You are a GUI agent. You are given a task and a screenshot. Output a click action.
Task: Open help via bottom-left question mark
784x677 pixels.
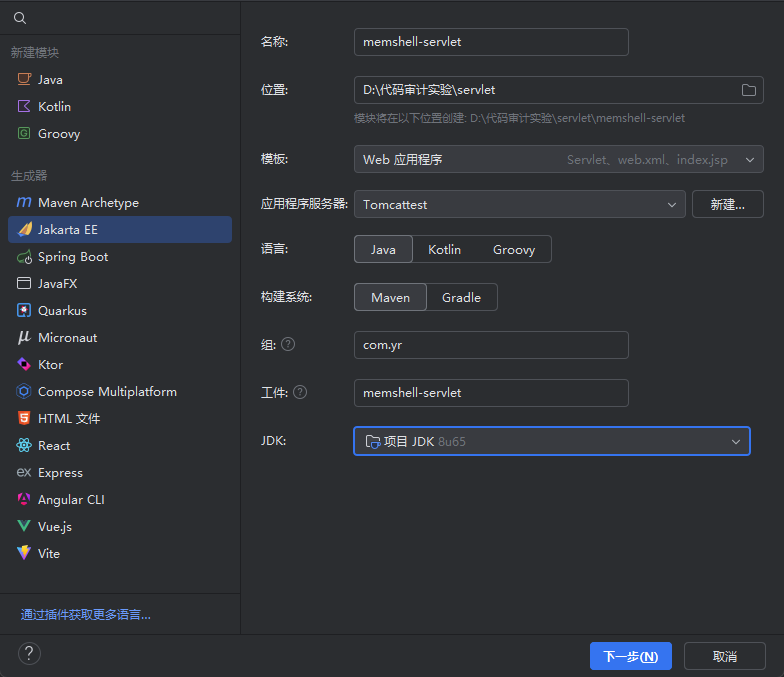29,653
